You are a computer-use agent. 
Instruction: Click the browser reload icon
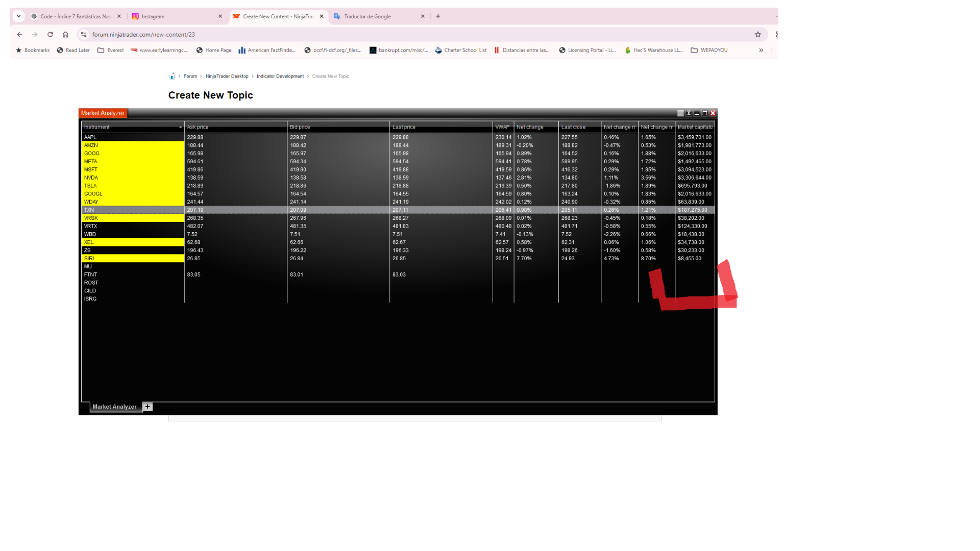[50, 35]
